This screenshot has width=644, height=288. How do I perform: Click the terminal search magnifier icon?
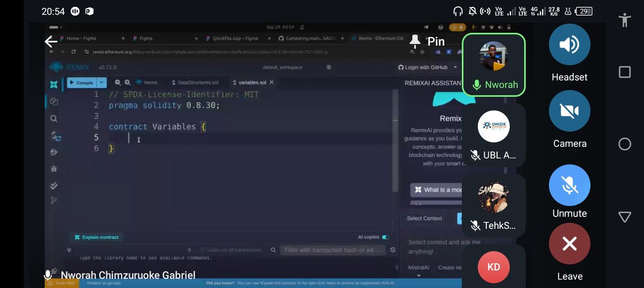point(274,250)
